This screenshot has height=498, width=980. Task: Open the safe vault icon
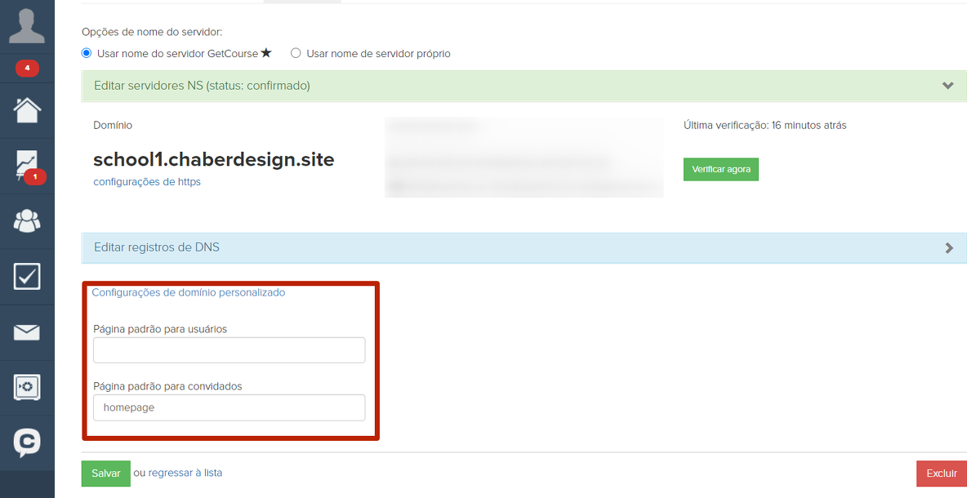(27, 387)
